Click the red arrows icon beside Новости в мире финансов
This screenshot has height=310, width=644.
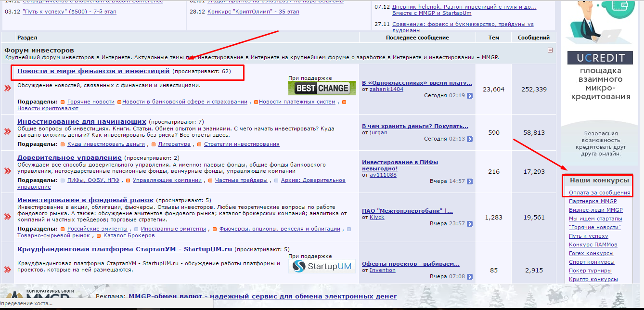(x=8, y=88)
